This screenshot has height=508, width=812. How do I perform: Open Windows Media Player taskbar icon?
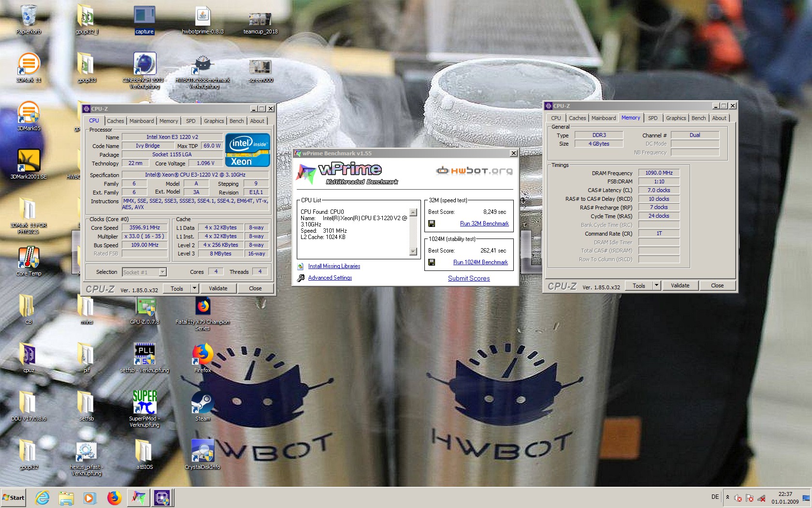pyautogui.click(x=89, y=497)
